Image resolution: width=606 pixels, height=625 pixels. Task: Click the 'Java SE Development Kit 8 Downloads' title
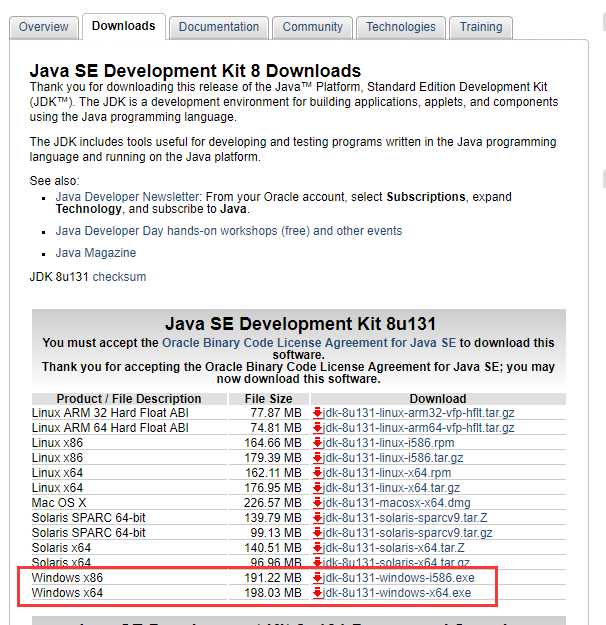point(195,71)
